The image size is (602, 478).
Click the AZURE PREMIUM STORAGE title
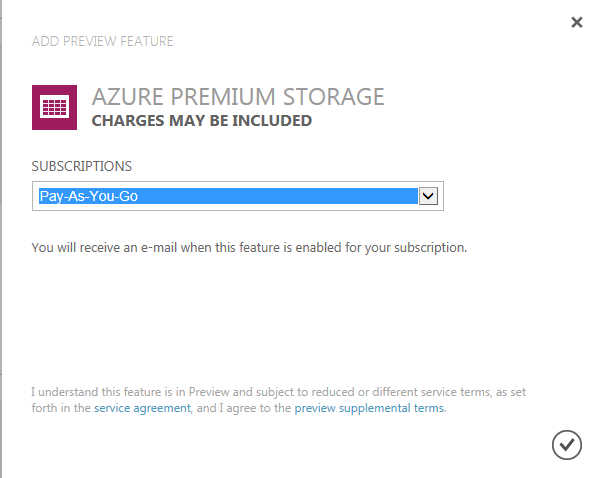(x=238, y=96)
